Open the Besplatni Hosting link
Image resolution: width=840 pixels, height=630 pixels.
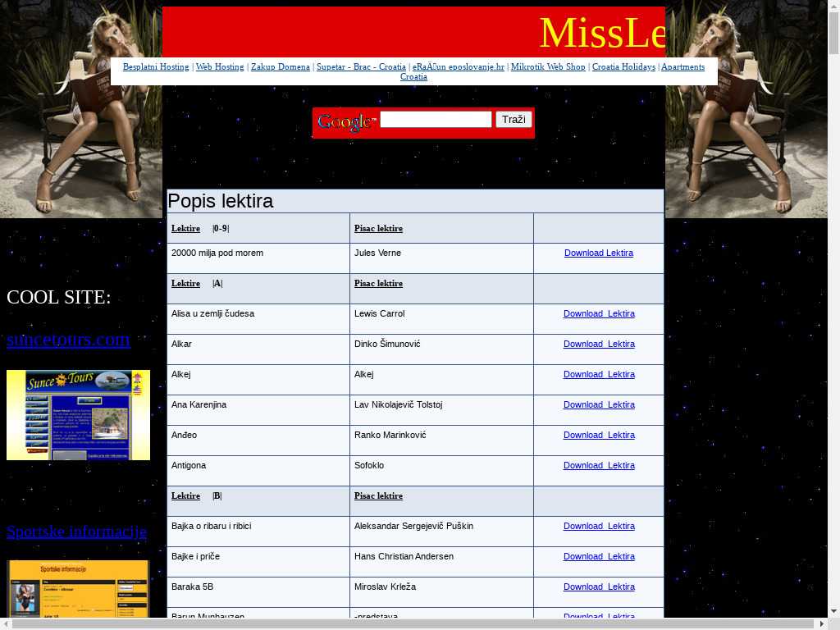(156, 66)
